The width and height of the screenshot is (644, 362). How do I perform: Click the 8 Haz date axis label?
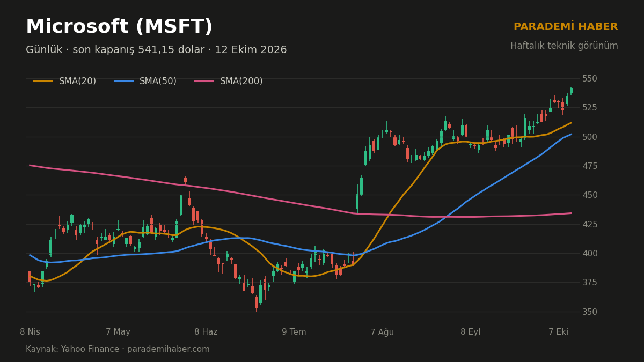pyautogui.click(x=206, y=333)
